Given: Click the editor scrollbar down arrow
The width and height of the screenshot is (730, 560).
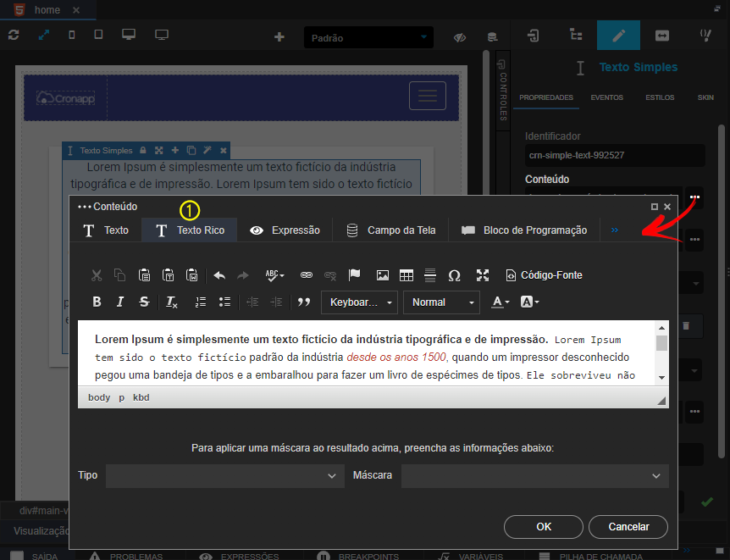Looking at the screenshot, I should (x=661, y=378).
